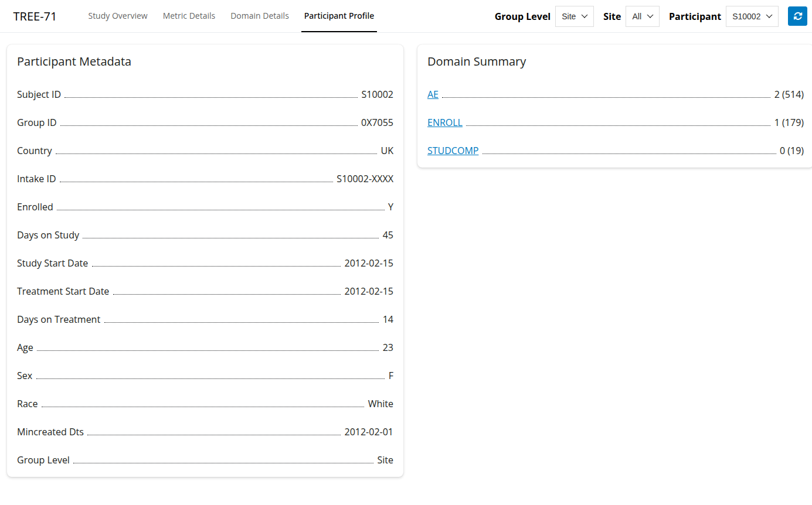Screen dimensions: 812x505
Task: Click the Treatment Start Date label
Action: tap(63, 291)
